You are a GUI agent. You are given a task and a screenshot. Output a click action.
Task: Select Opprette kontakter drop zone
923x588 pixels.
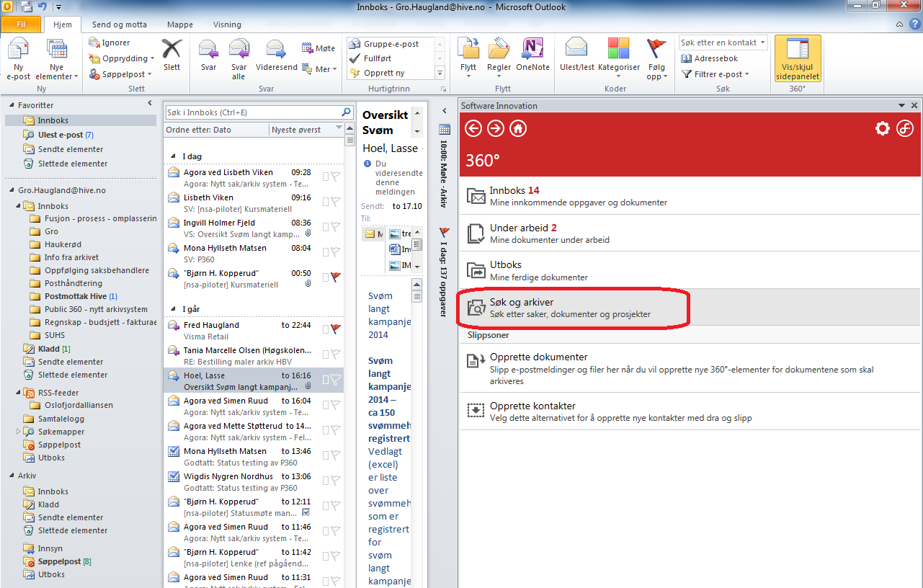pyautogui.click(x=690, y=411)
